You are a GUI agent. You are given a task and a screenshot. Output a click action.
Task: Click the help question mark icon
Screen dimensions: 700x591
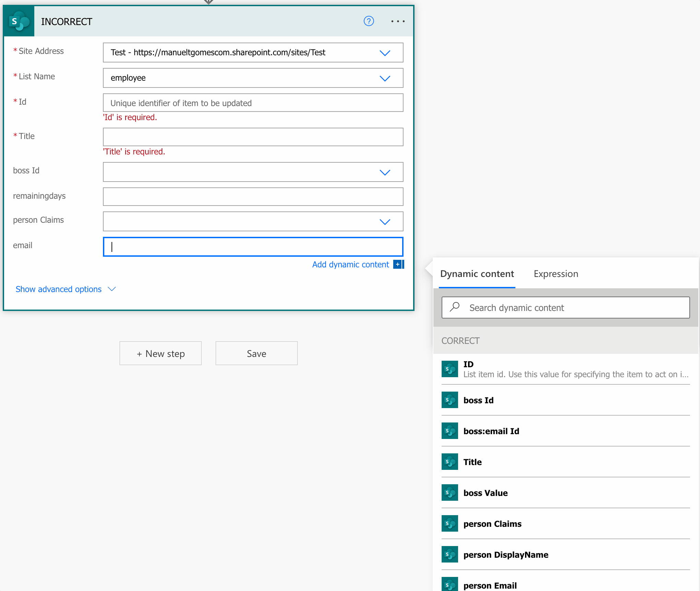[369, 21]
